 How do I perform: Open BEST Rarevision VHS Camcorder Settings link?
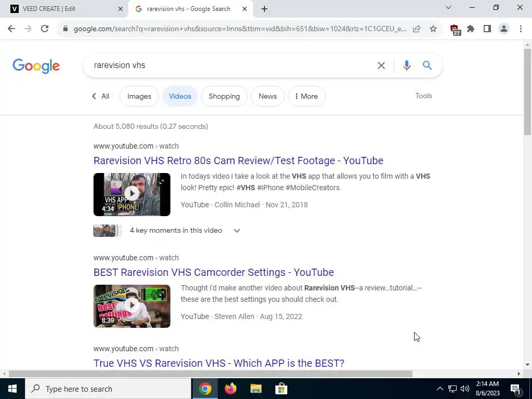click(214, 272)
